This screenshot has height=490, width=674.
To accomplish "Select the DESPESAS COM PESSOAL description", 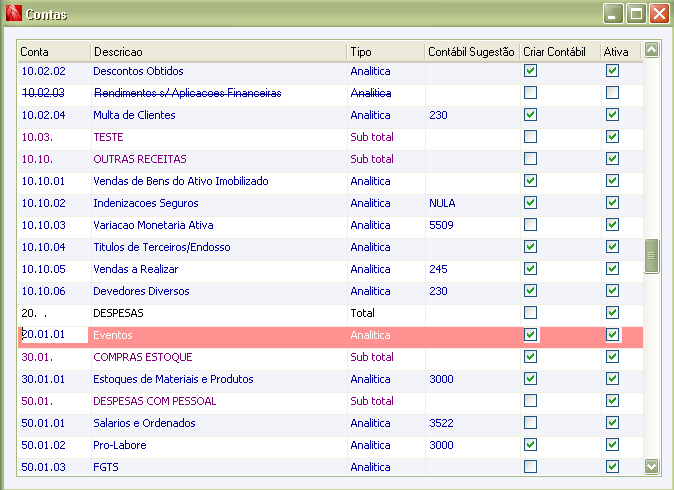I will tap(155, 401).
